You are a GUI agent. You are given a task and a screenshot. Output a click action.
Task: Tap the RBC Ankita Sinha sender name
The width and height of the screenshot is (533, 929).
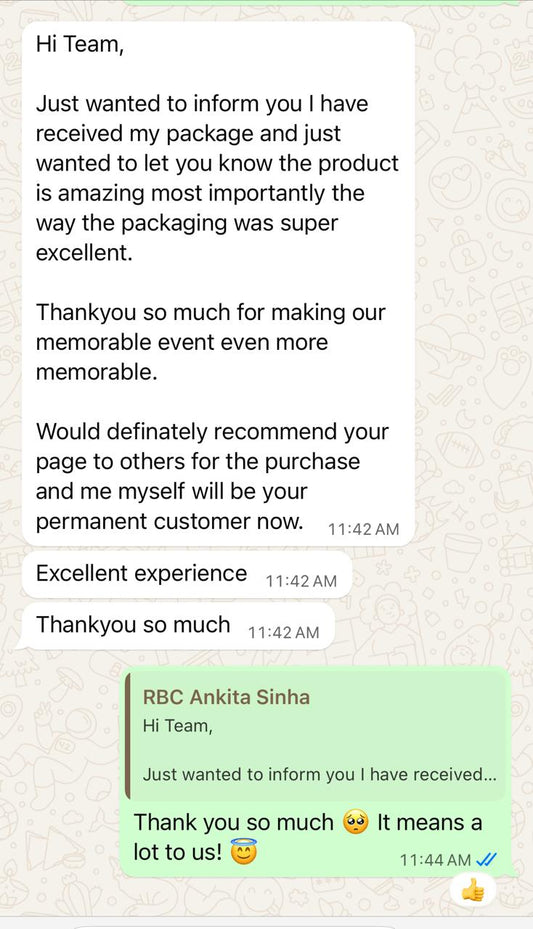[x=226, y=697]
